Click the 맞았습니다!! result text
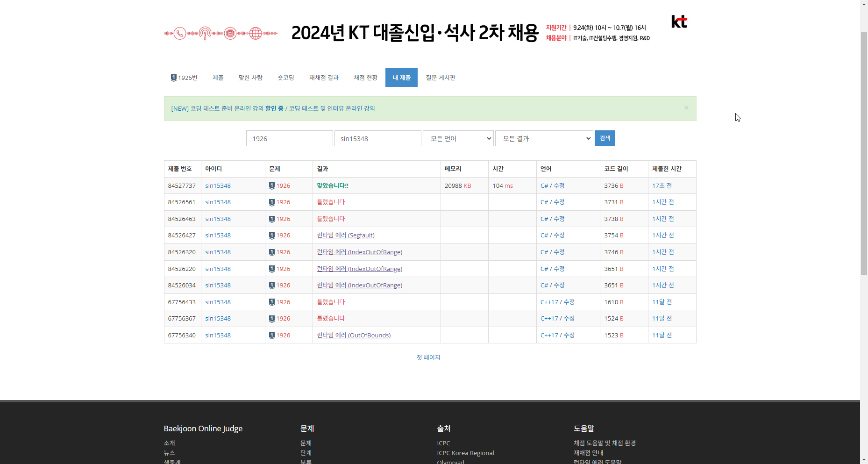The width and height of the screenshot is (868, 464). [333, 186]
